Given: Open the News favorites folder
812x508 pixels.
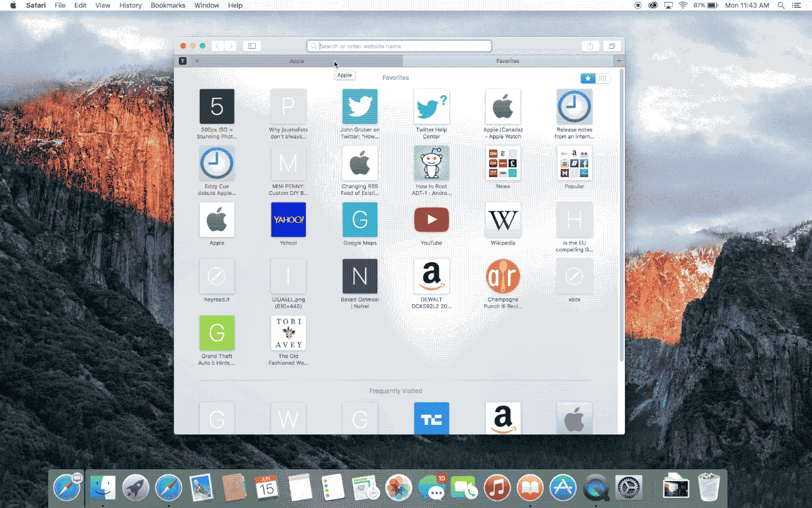Looking at the screenshot, I should (x=503, y=163).
